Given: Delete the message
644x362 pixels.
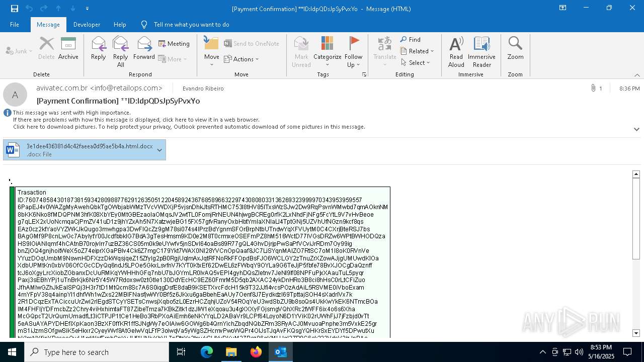Looking at the screenshot, I should (x=46, y=48).
